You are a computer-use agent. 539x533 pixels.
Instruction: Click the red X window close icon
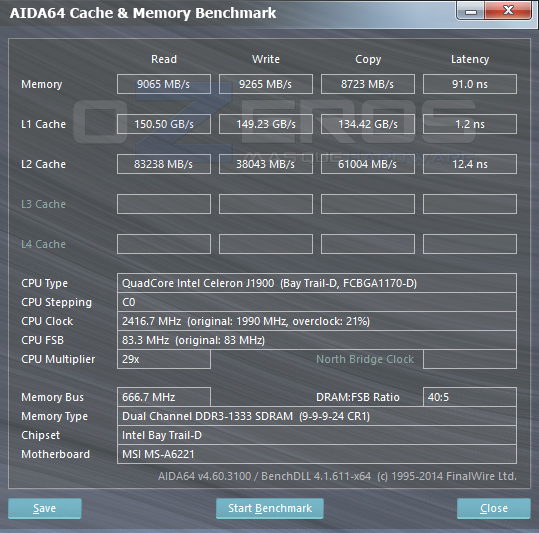(508, 11)
